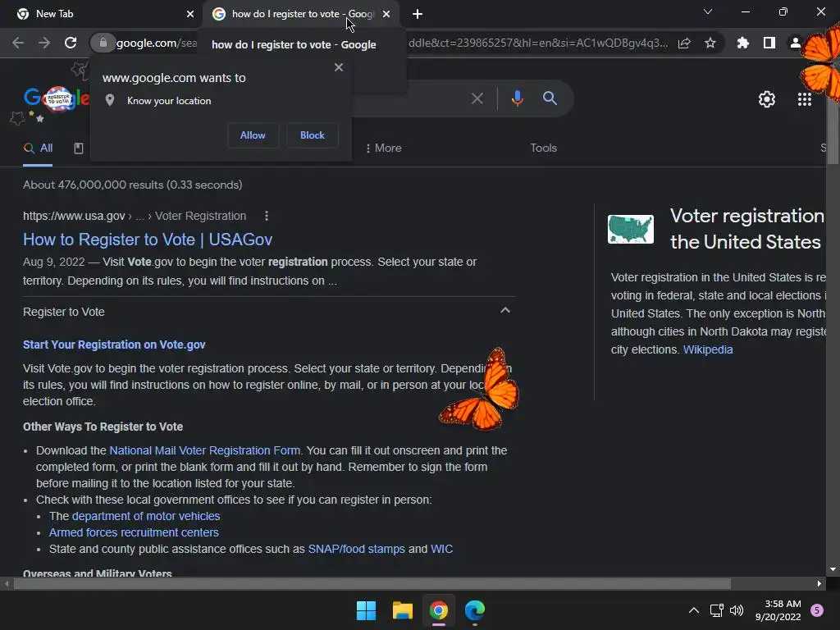This screenshot has width=840, height=630.
Task: Click horizontal scrollbar right arrow
Action: pyautogui.click(x=819, y=583)
